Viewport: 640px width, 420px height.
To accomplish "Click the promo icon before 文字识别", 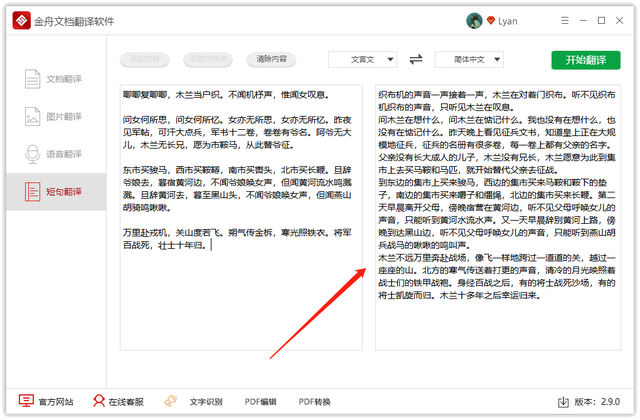I will 171,401.
